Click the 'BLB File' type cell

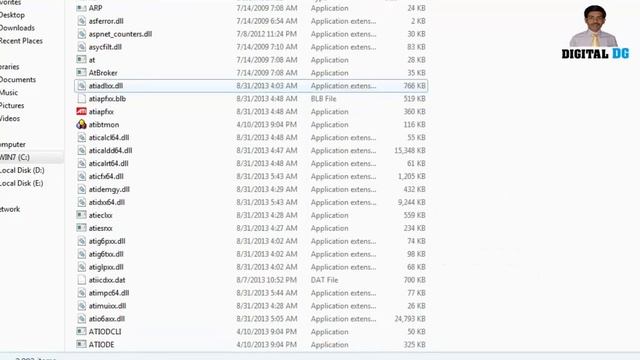tap(324, 98)
